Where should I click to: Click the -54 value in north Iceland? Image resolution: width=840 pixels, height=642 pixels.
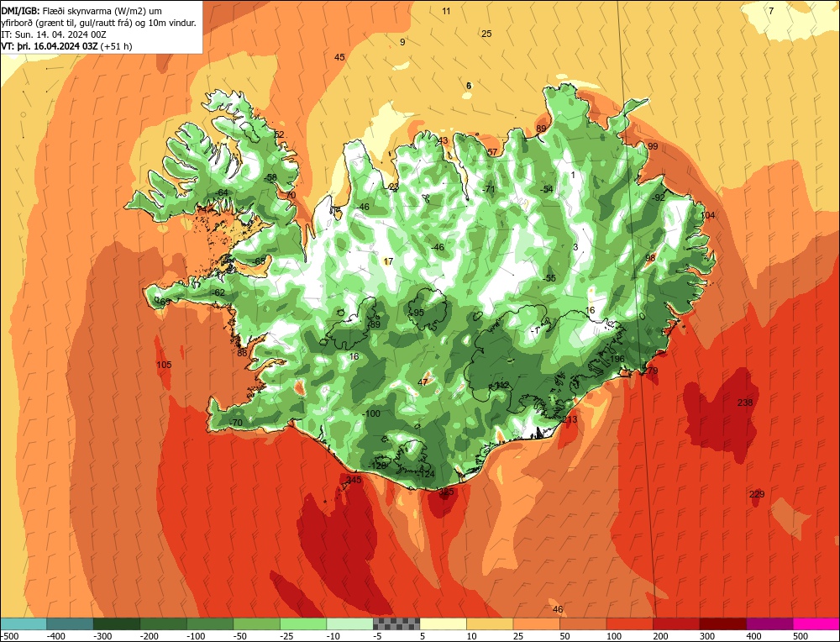pyautogui.click(x=546, y=189)
